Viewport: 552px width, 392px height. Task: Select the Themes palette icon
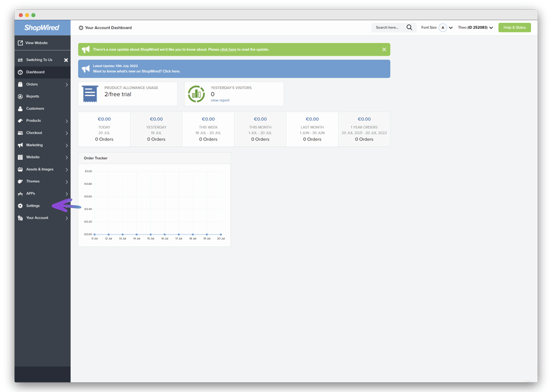point(20,181)
